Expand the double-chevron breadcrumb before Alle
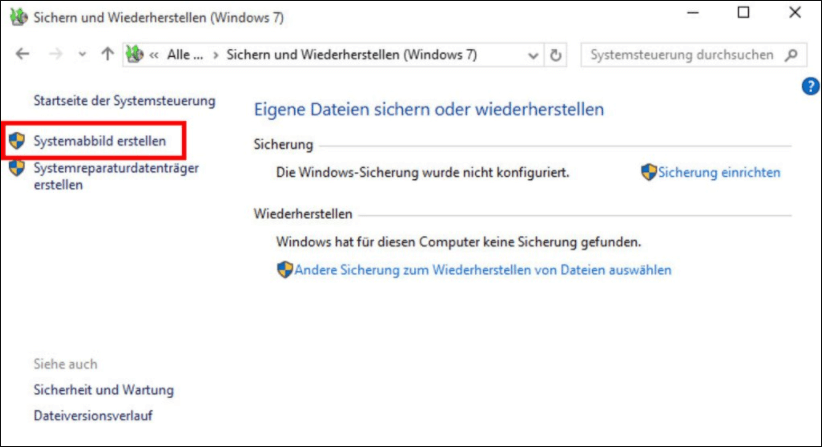The image size is (822, 447). tap(155, 56)
